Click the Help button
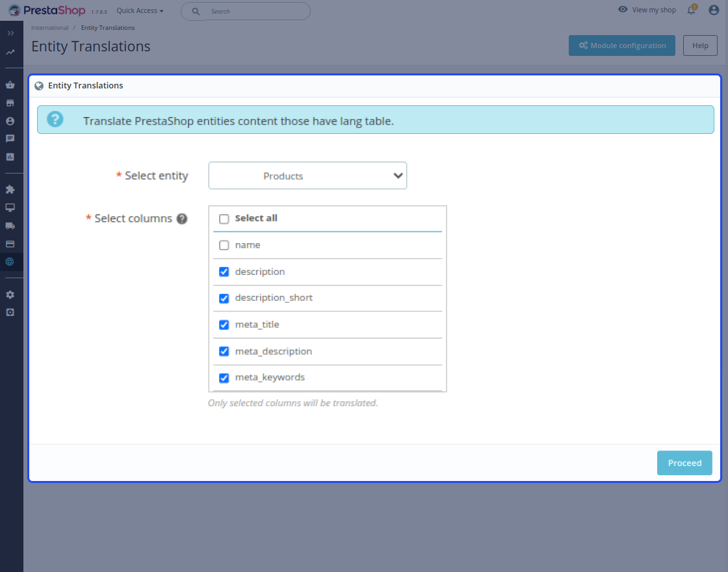Viewport: 728px width, 572px height. 700,45
